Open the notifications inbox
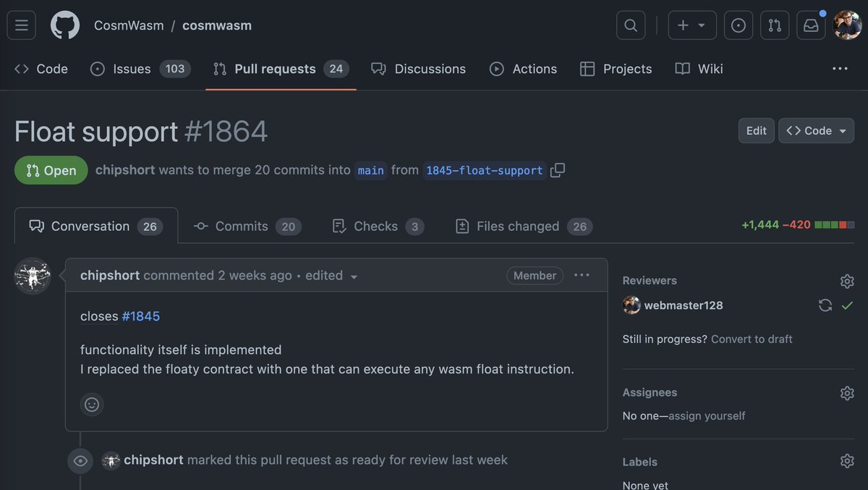 click(811, 25)
